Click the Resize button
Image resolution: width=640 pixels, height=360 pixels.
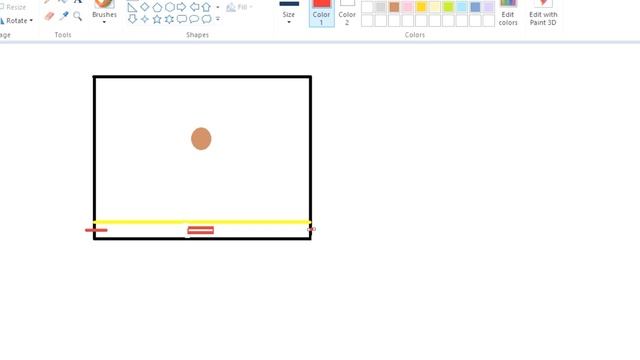tap(13, 7)
